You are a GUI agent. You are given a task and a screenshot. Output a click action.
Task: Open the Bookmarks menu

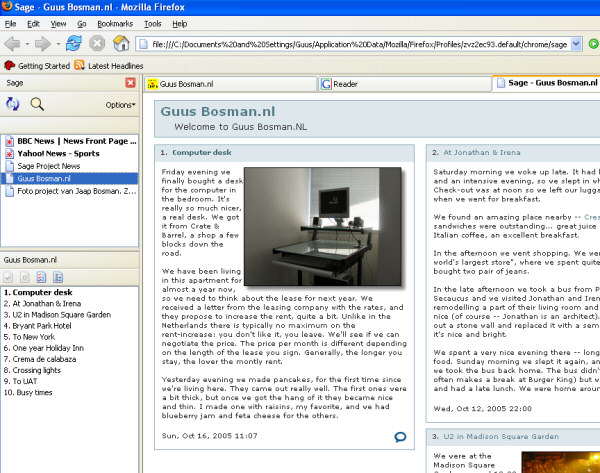coord(115,24)
